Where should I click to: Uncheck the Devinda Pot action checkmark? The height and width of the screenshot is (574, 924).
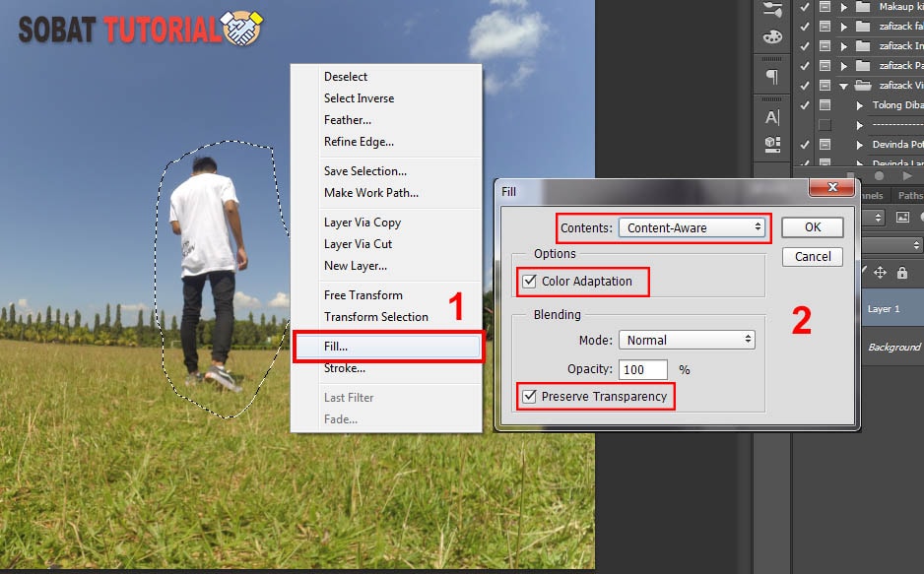coord(805,144)
